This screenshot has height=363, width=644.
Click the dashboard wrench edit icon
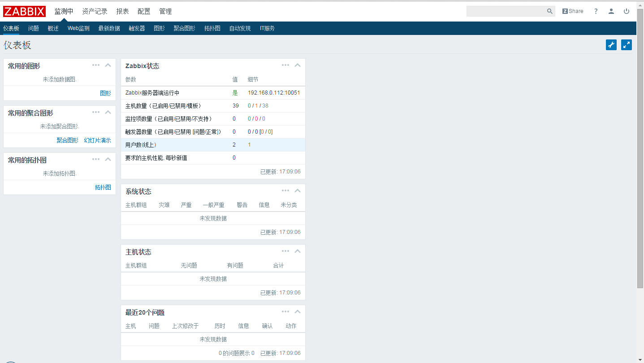(x=611, y=45)
